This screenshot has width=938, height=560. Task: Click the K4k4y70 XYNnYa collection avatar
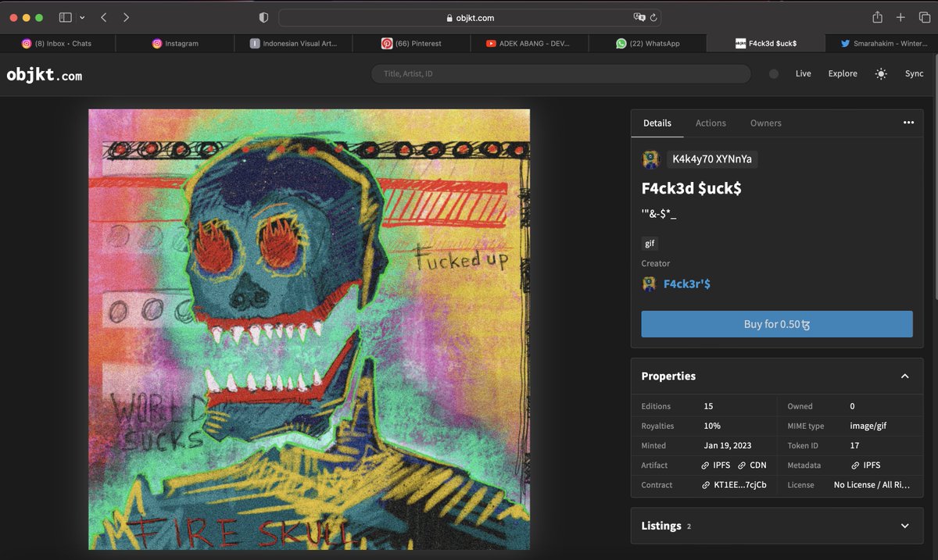click(x=650, y=159)
